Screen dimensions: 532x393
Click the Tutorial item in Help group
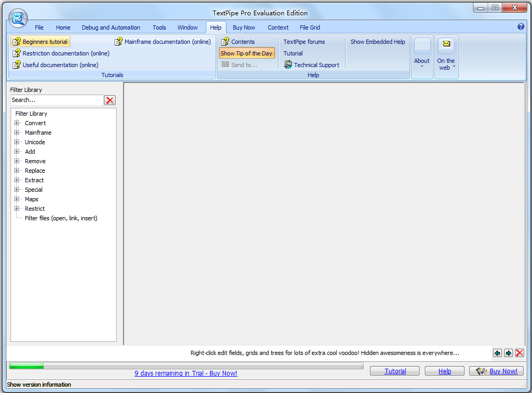coord(293,53)
